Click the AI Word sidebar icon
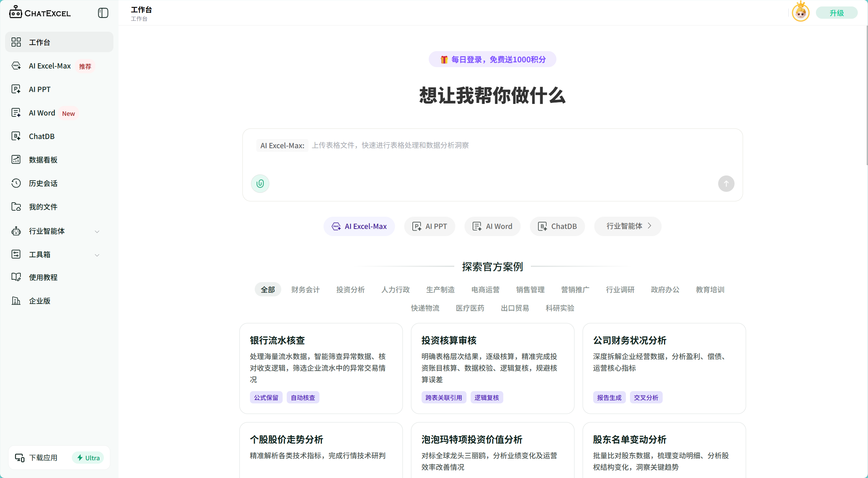Viewport: 868px width, 478px height. pyautogui.click(x=16, y=113)
